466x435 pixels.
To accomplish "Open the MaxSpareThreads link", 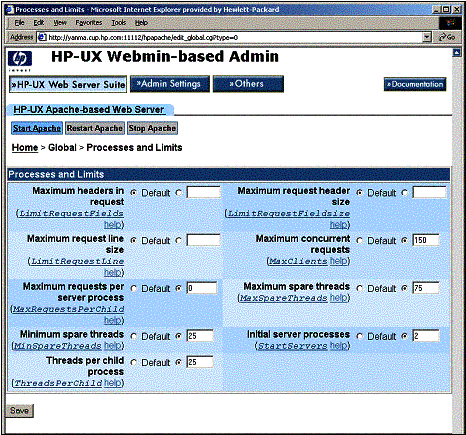I will pyautogui.click(x=284, y=298).
